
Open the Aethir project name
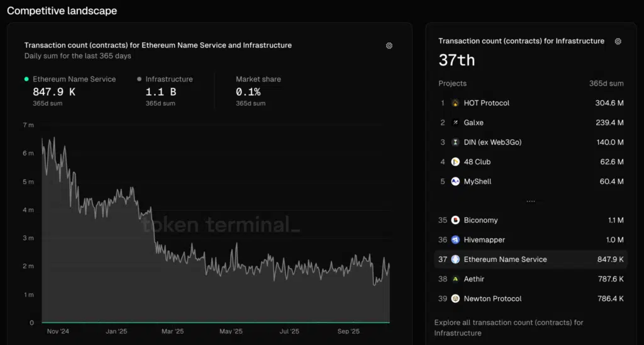474,279
